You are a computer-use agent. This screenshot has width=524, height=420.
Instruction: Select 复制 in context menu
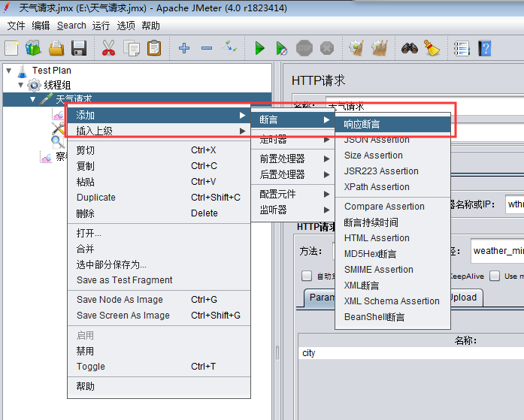click(x=159, y=166)
